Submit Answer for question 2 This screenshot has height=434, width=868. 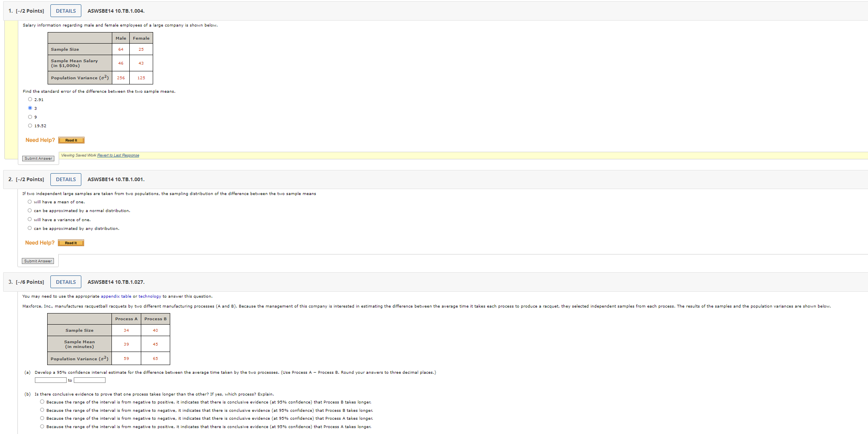(38, 261)
